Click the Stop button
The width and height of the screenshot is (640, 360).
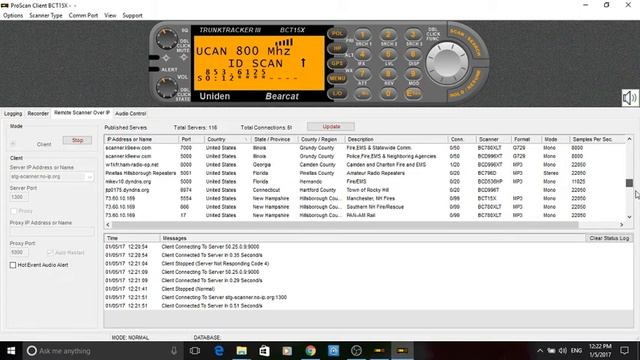coord(77,140)
